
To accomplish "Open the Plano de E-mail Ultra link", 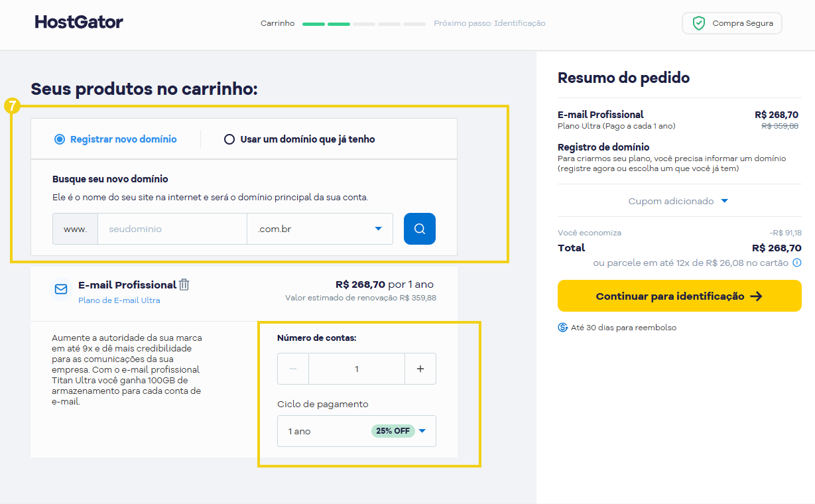I will [x=119, y=300].
